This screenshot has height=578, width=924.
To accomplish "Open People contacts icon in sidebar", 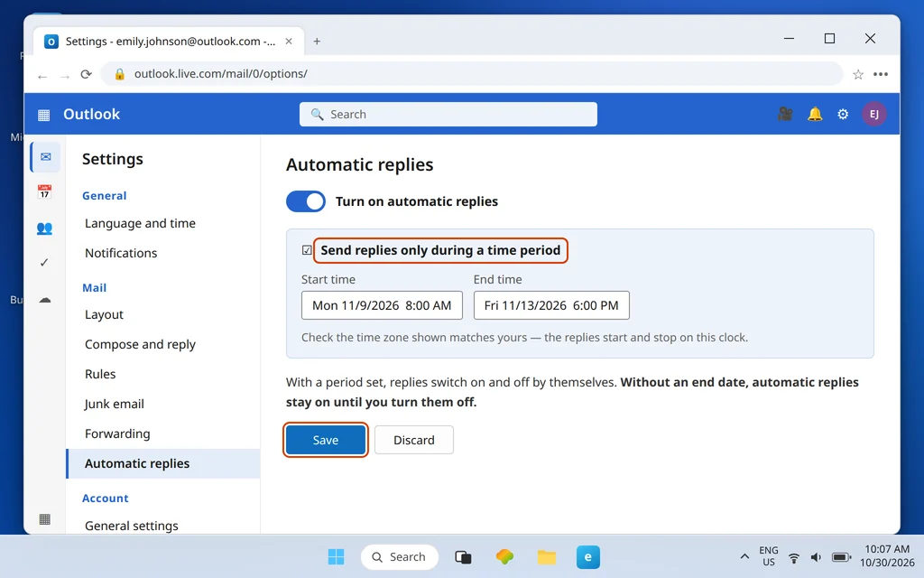I will 44,228.
